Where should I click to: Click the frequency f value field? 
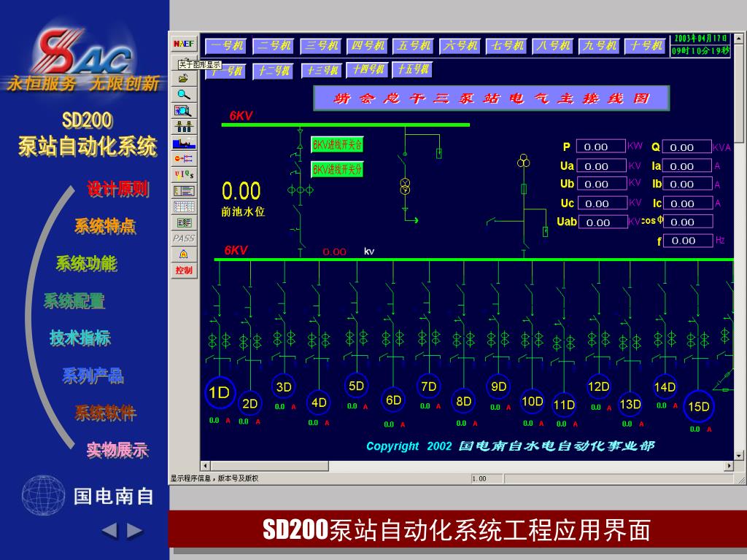(x=689, y=241)
